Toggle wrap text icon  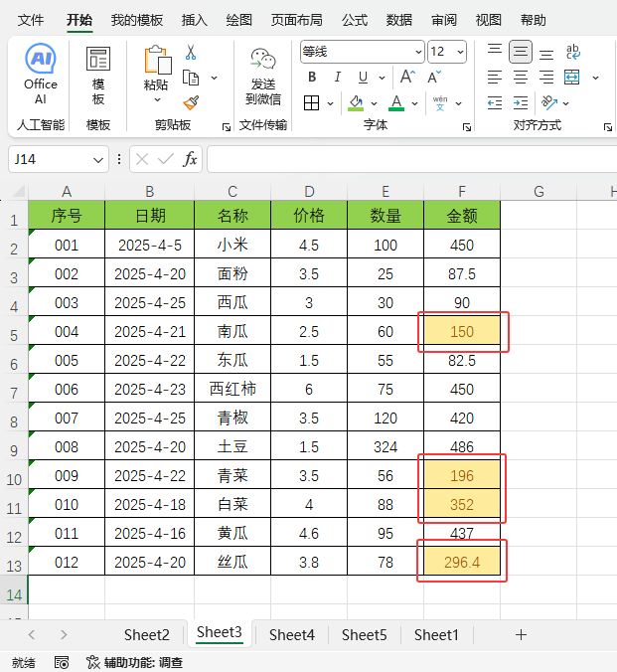573,52
